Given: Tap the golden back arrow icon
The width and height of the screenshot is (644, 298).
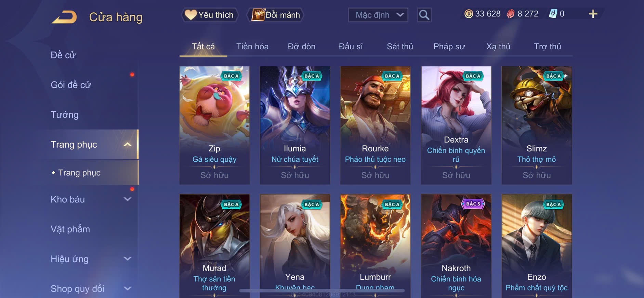Looking at the screenshot, I should point(64,17).
